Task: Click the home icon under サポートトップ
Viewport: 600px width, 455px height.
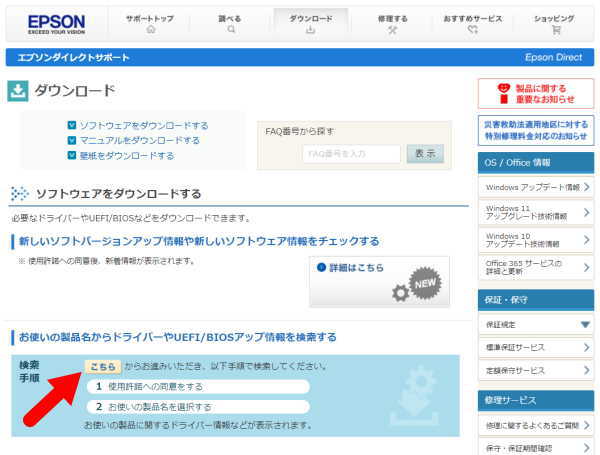Action: click(151, 31)
